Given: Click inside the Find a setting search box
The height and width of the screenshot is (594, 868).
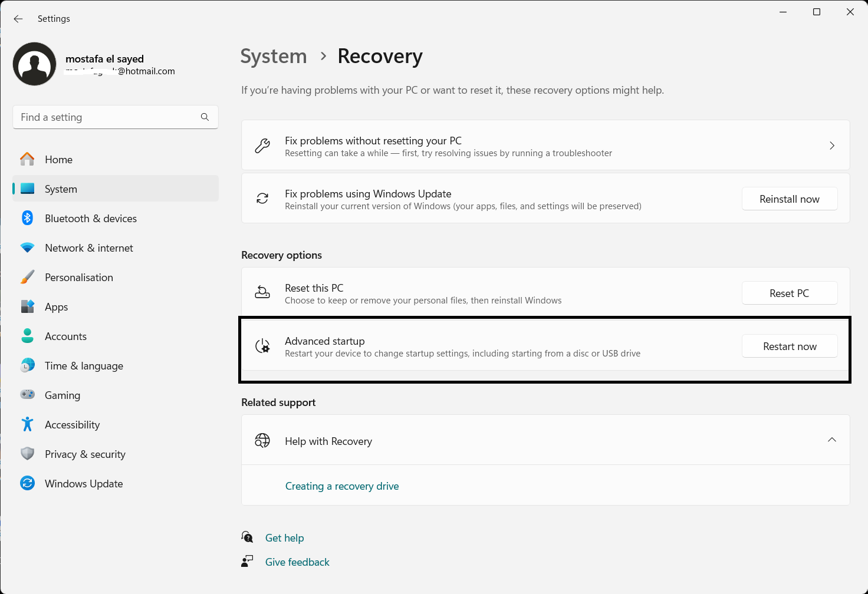Looking at the screenshot, I should [x=106, y=117].
